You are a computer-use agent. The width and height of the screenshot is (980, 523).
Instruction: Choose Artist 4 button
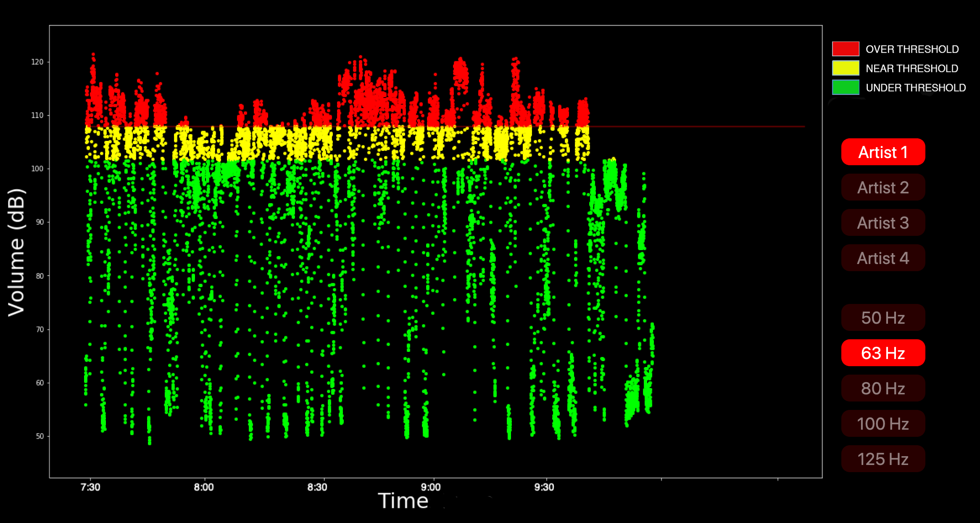pos(883,258)
